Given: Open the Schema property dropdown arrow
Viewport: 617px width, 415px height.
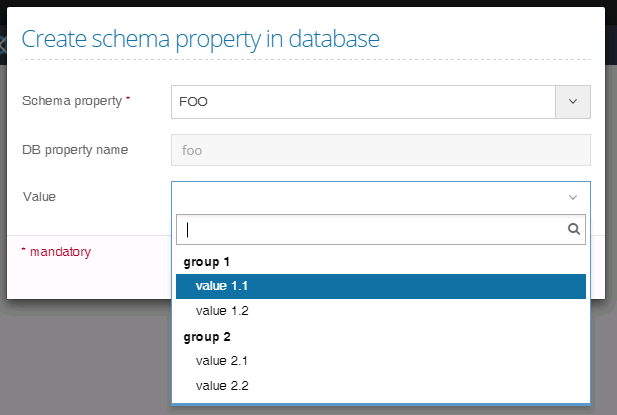Looking at the screenshot, I should click(573, 101).
